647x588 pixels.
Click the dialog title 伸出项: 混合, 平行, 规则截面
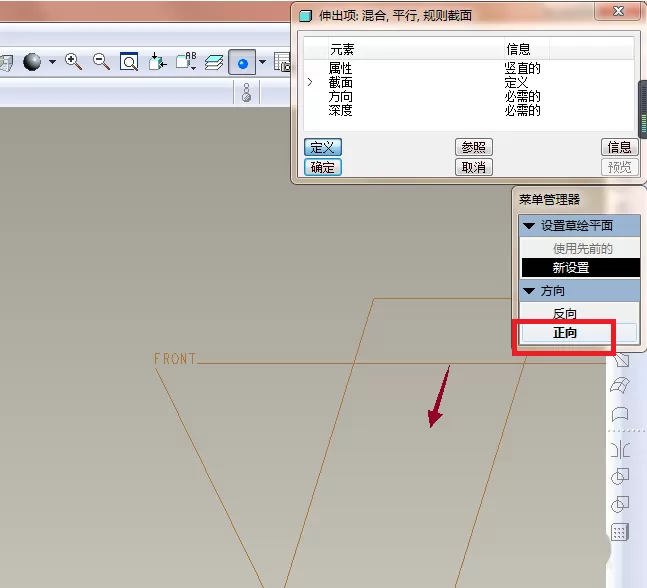click(395, 16)
